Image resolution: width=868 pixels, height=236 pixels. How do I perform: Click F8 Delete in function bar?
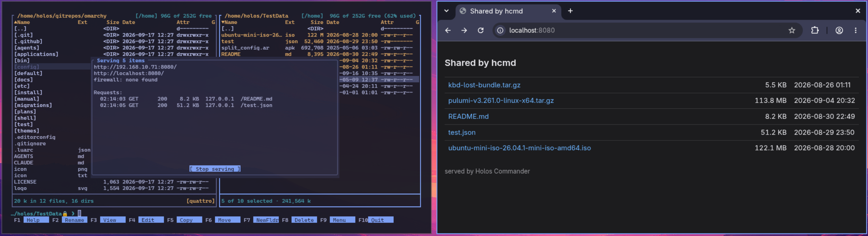(299, 220)
